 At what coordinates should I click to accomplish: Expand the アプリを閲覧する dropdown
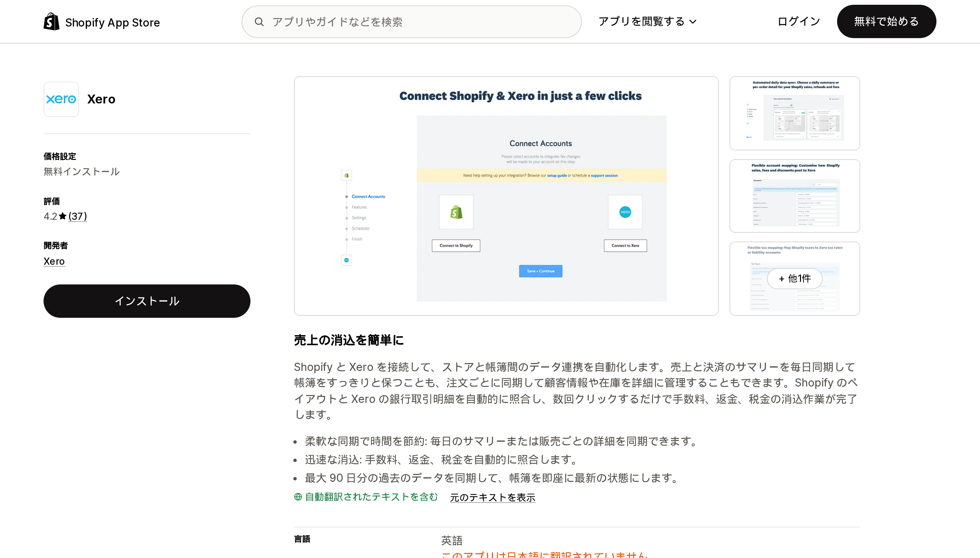click(647, 21)
